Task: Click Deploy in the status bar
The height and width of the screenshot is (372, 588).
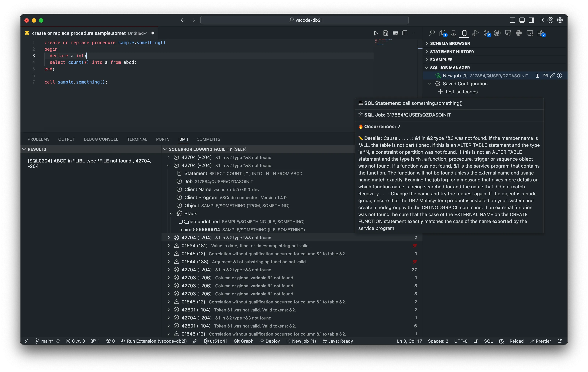Action: click(x=270, y=341)
